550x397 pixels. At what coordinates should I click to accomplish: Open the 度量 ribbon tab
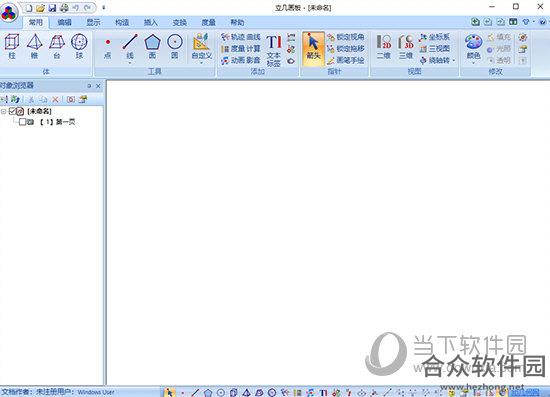208,22
